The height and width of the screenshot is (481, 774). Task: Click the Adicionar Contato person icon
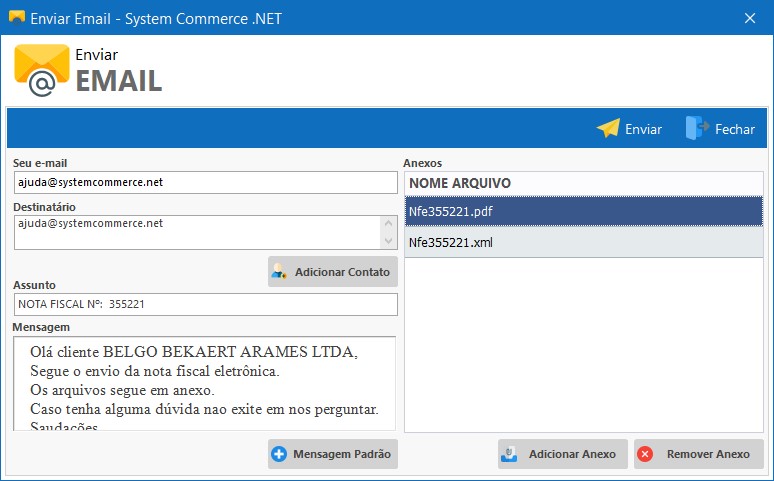coord(279,272)
